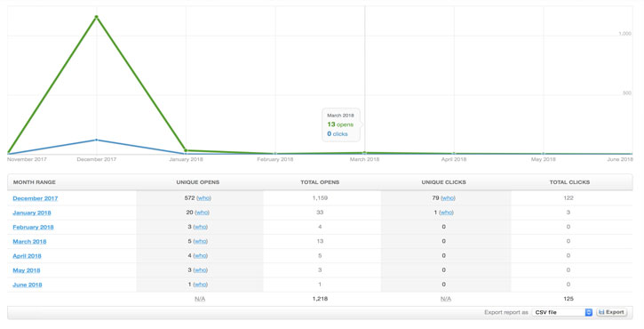Click the November 2017 axis label on chart

[27, 159]
